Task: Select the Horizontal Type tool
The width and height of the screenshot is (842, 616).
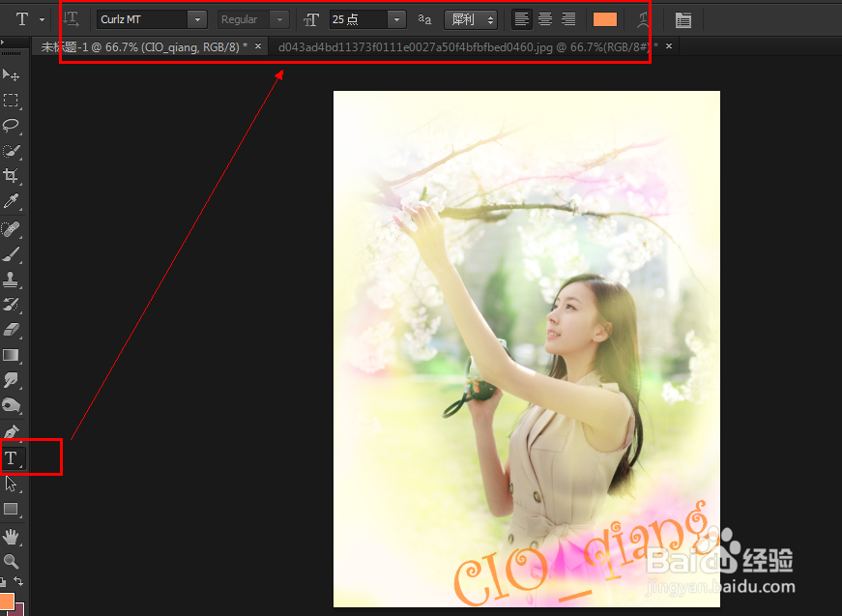Action: (12, 458)
